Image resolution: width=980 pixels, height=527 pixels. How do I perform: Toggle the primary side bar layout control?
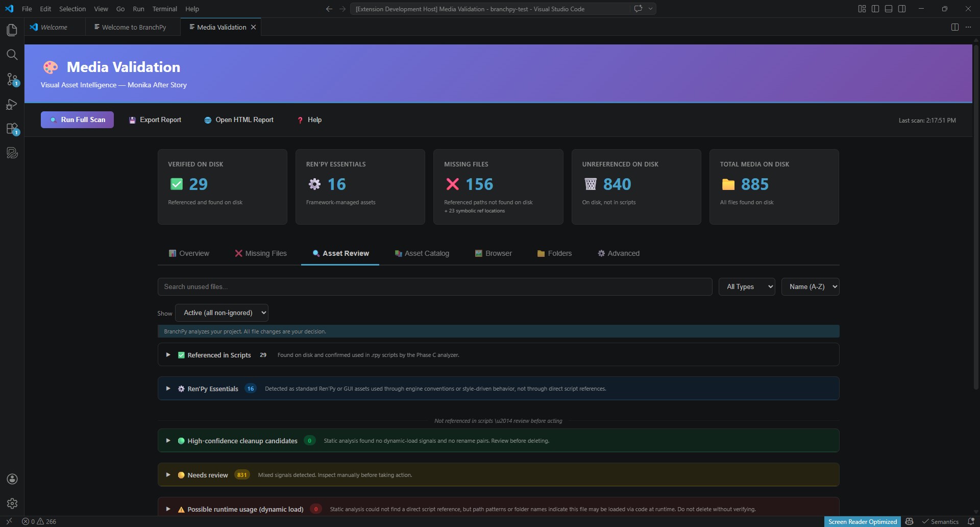coord(875,8)
